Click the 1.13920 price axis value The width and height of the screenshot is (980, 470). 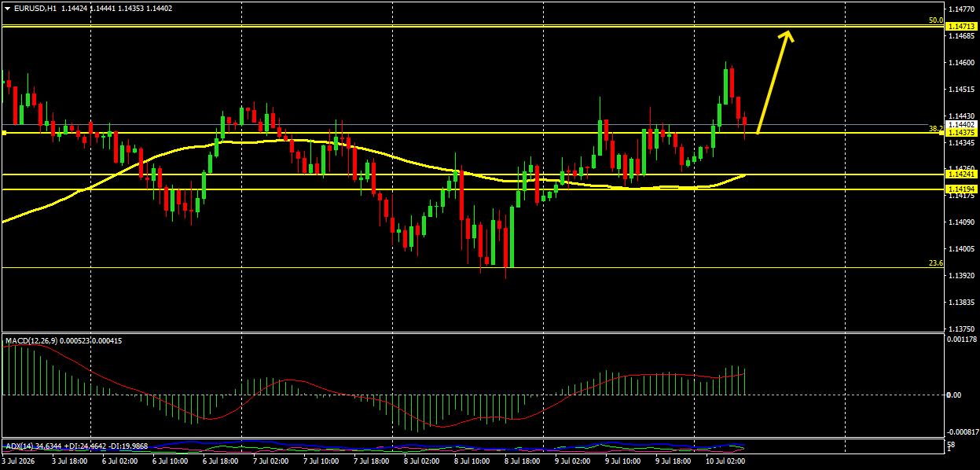(x=961, y=276)
